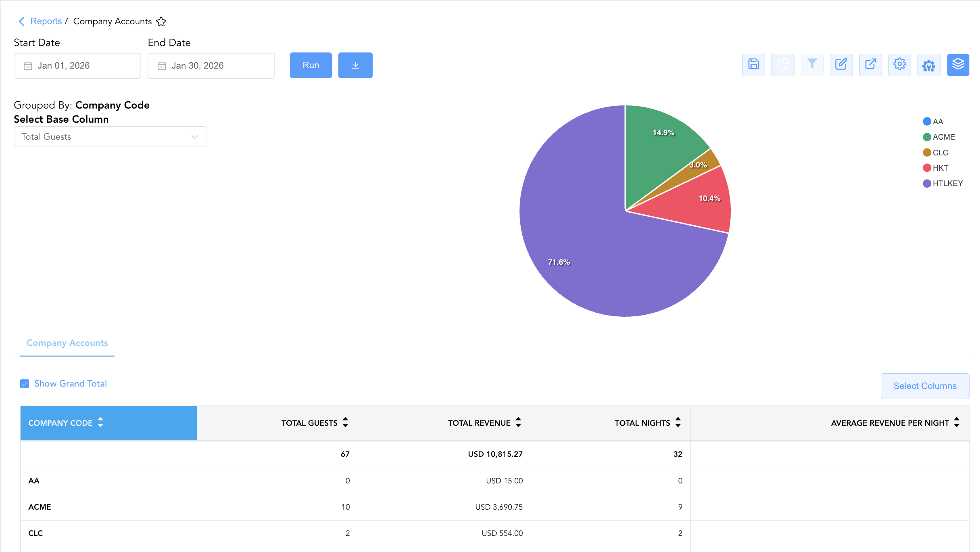The image size is (980, 552).
Task: Switch to the Company Accounts tab
Action: coord(67,343)
